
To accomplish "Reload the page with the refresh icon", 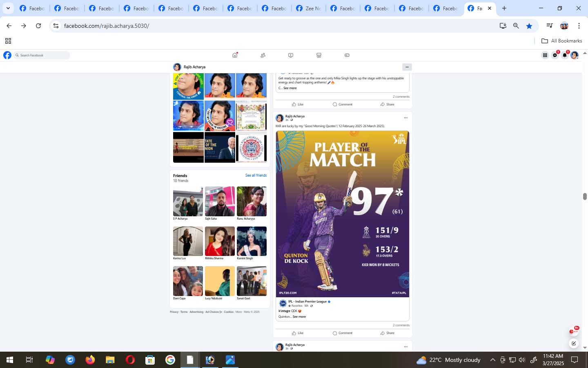I will pyautogui.click(x=38, y=26).
